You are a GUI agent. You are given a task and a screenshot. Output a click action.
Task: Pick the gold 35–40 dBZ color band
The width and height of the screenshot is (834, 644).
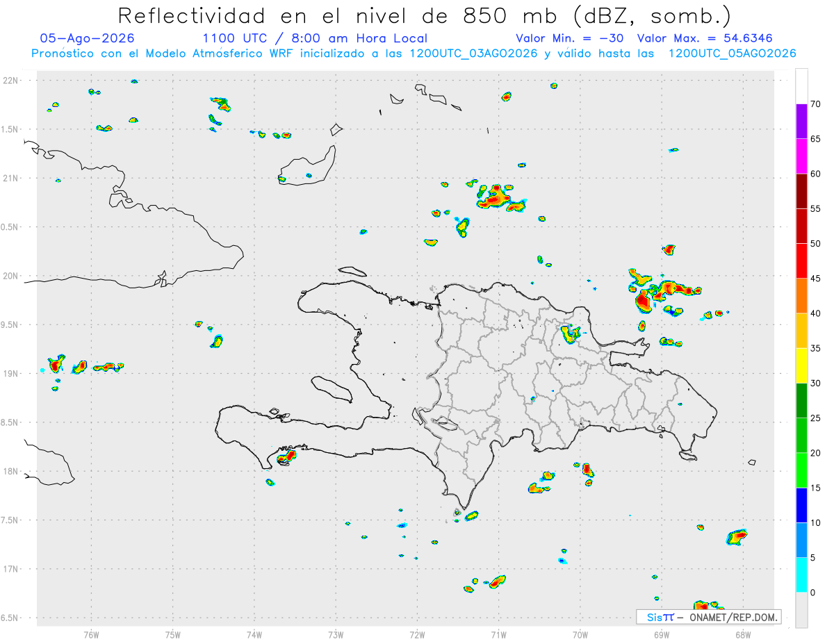tap(801, 331)
